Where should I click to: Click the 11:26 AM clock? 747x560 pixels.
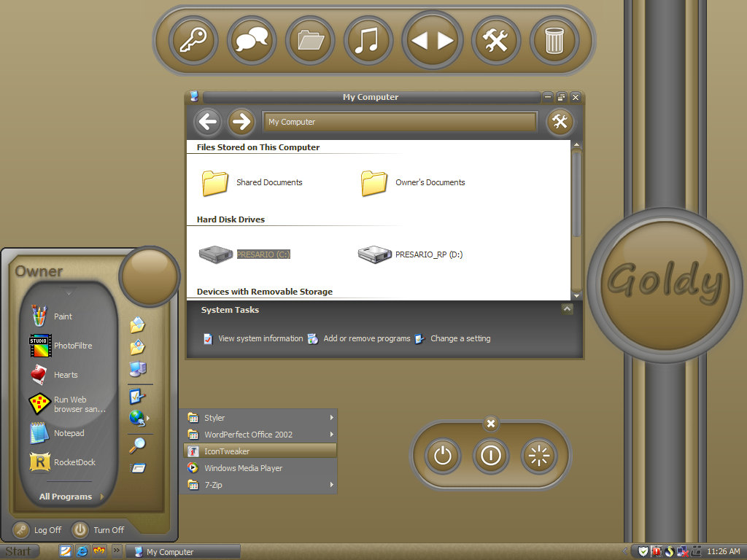(723, 551)
